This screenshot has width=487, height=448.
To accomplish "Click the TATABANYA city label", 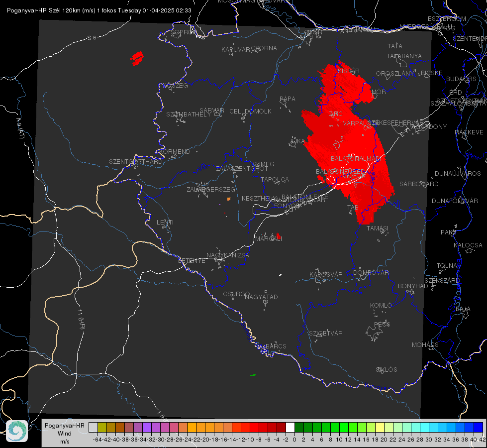I will [404, 56].
